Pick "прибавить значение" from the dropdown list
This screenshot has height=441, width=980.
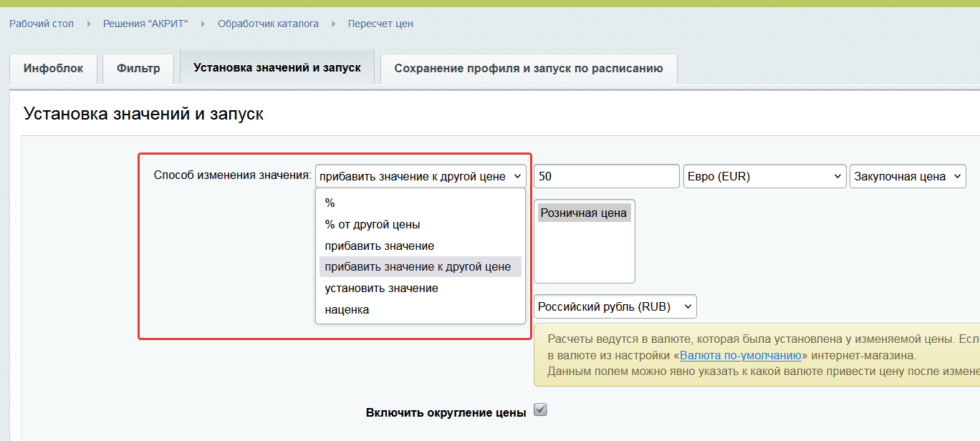click(x=380, y=246)
